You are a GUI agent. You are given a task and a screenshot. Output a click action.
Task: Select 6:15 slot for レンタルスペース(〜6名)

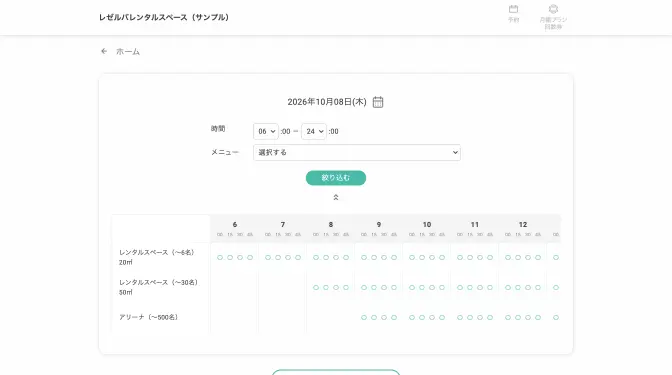click(230, 258)
